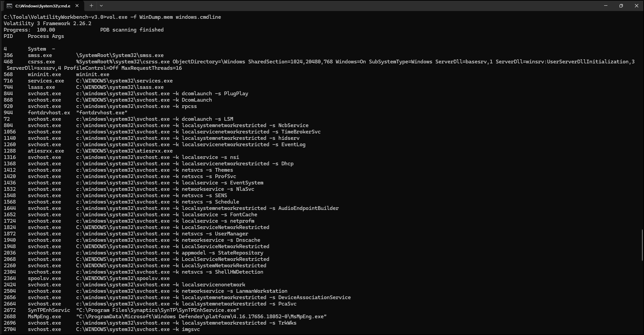Click 'MaxRequestThreads=16' on the wrapped csrss line
644x335 pixels.
click(x=152, y=68)
